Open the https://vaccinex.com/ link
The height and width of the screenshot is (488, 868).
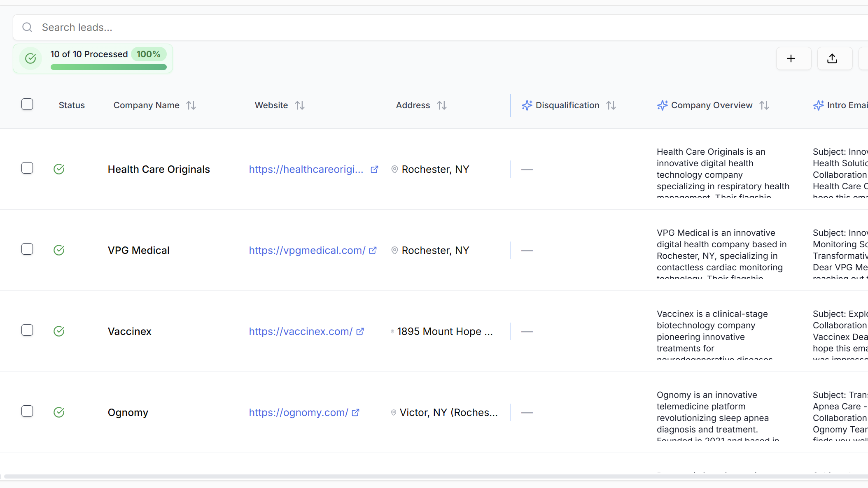coord(301,331)
